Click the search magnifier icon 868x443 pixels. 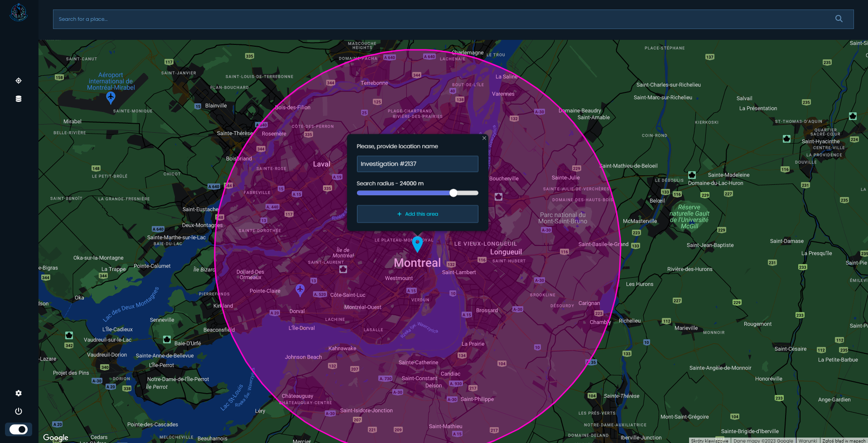(839, 19)
